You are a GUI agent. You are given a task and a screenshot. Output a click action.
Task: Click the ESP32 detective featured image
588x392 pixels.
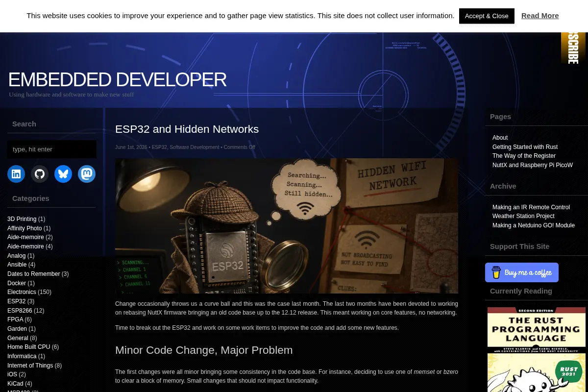click(x=287, y=226)
